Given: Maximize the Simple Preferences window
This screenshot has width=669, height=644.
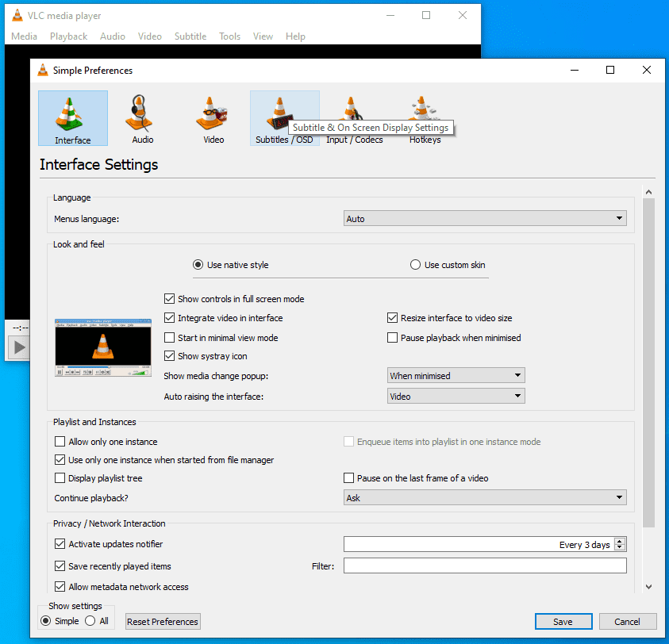Looking at the screenshot, I should pyautogui.click(x=610, y=70).
